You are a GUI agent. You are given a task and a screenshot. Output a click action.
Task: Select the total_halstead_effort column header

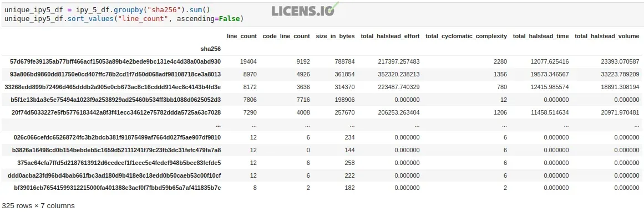pyautogui.click(x=390, y=36)
